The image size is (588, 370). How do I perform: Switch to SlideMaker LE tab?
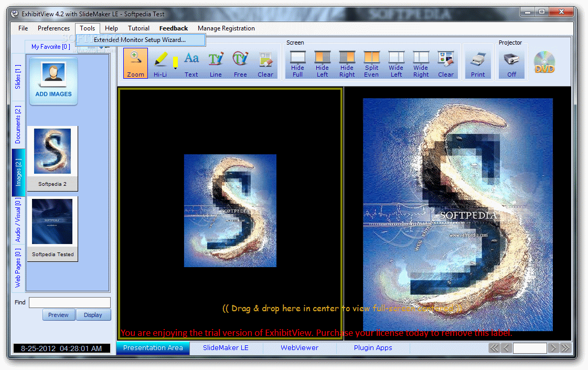click(226, 348)
